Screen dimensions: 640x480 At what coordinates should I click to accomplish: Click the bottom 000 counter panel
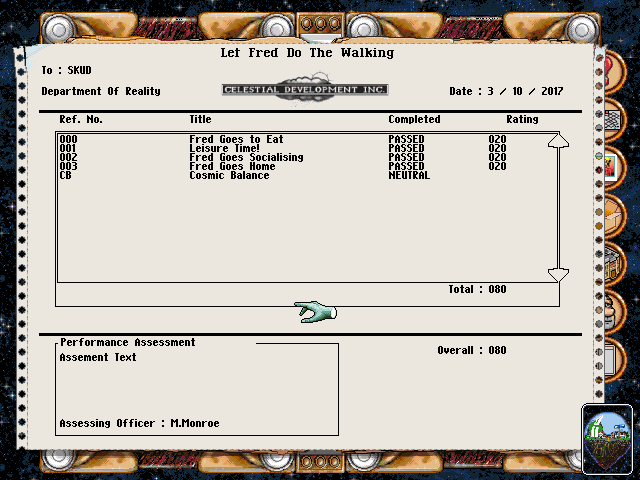[x=320, y=462]
